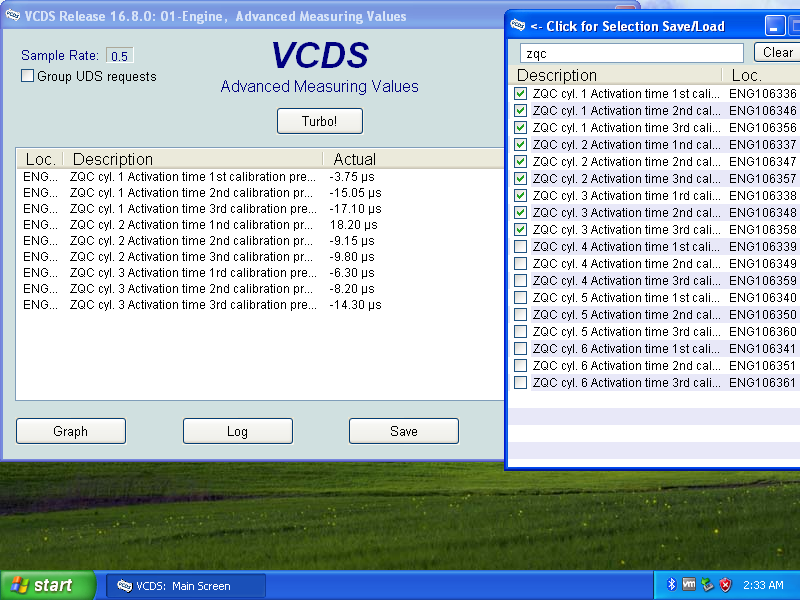The image size is (800, 600).
Task: Check ZQC cyl. 5 Activation time 2nd calibration
Action: 520,314
